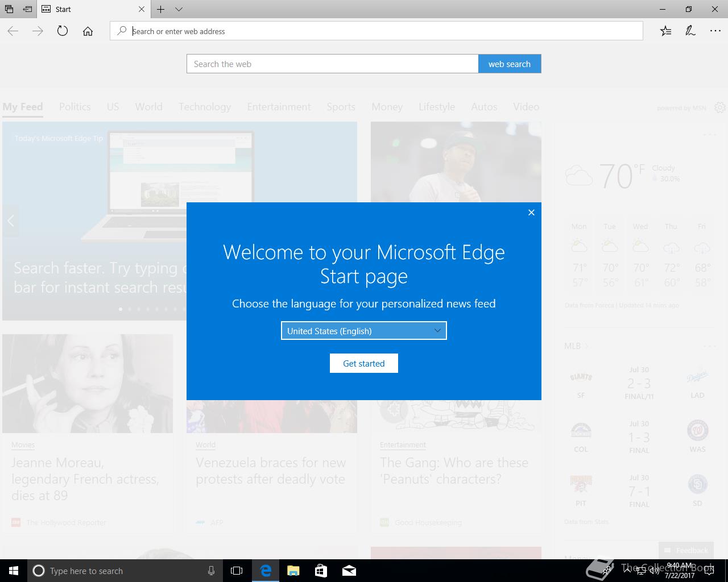Click the Movies category label
This screenshot has height=582, width=728.
point(23,444)
